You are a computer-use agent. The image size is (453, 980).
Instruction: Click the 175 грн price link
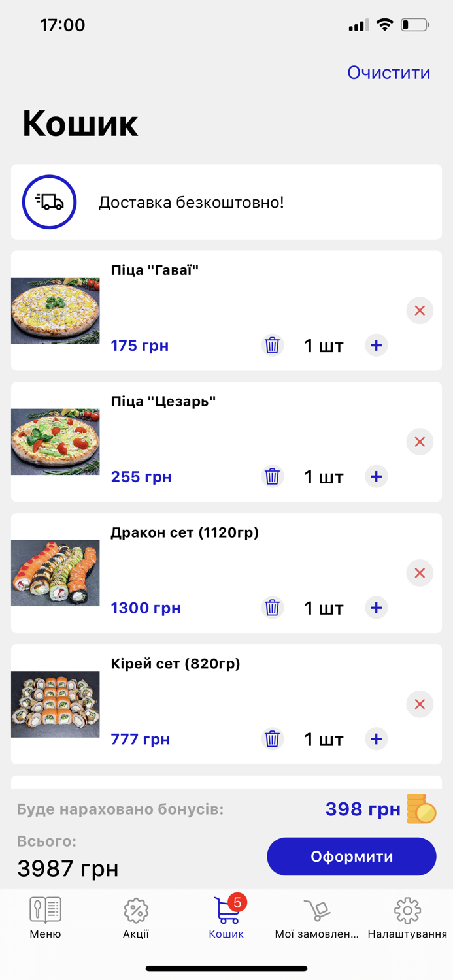click(139, 345)
